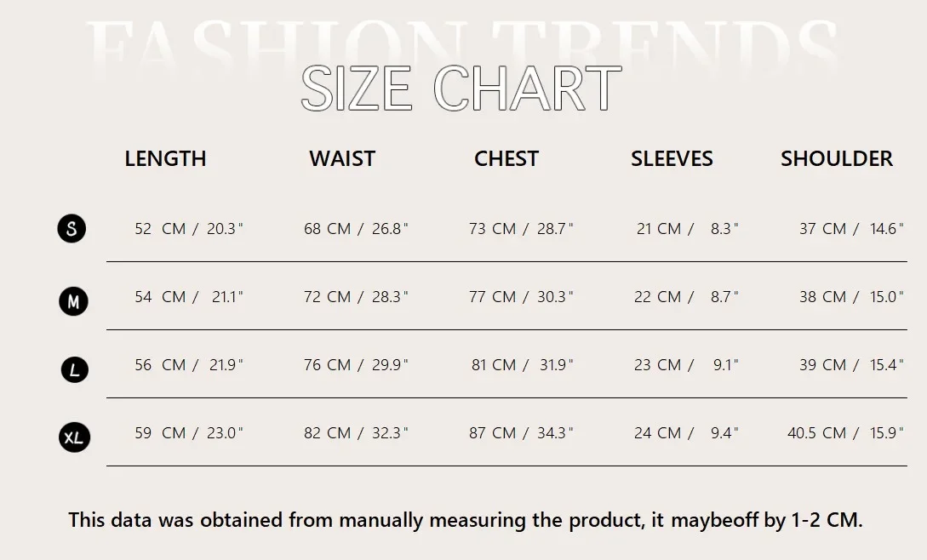Click the CHEST column header
This screenshot has width=927, height=560.
(x=506, y=158)
